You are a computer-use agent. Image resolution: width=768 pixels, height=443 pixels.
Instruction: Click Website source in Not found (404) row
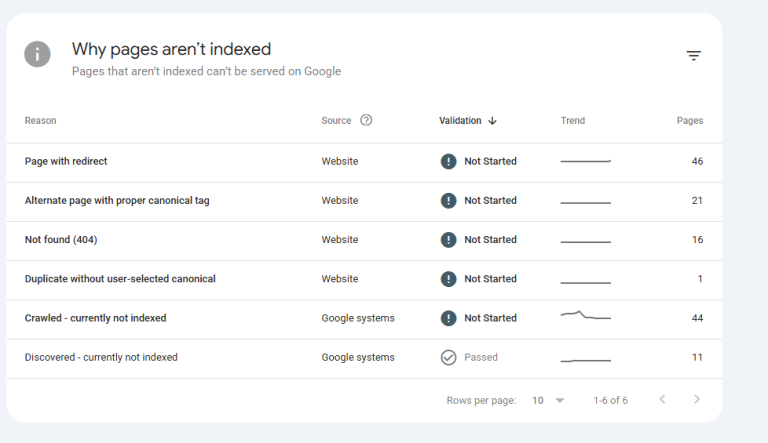pyautogui.click(x=339, y=240)
